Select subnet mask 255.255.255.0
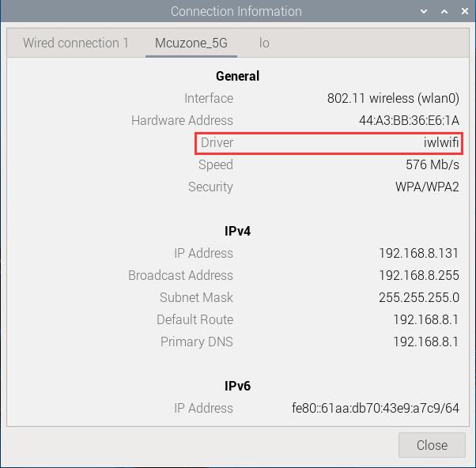Screen dimensions: 476x468 click(419, 297)
